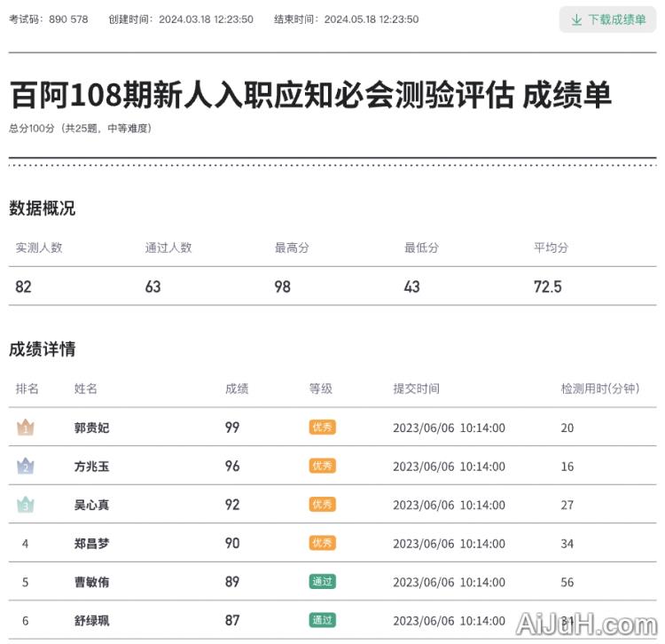The height and width of the screenshot is (644, 665).
Task: Click the 通过人数 label
Action: (168, 247)
